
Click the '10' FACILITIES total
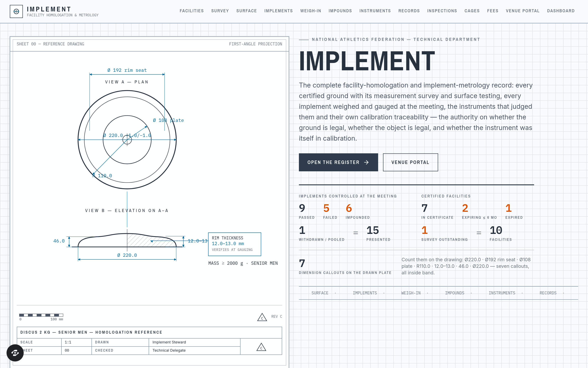(496, 230)
